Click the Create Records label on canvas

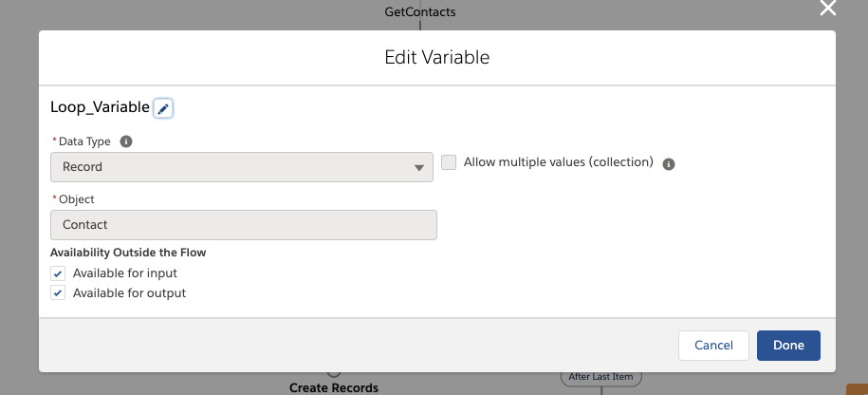pyautogui.click(x=334, y=387)
